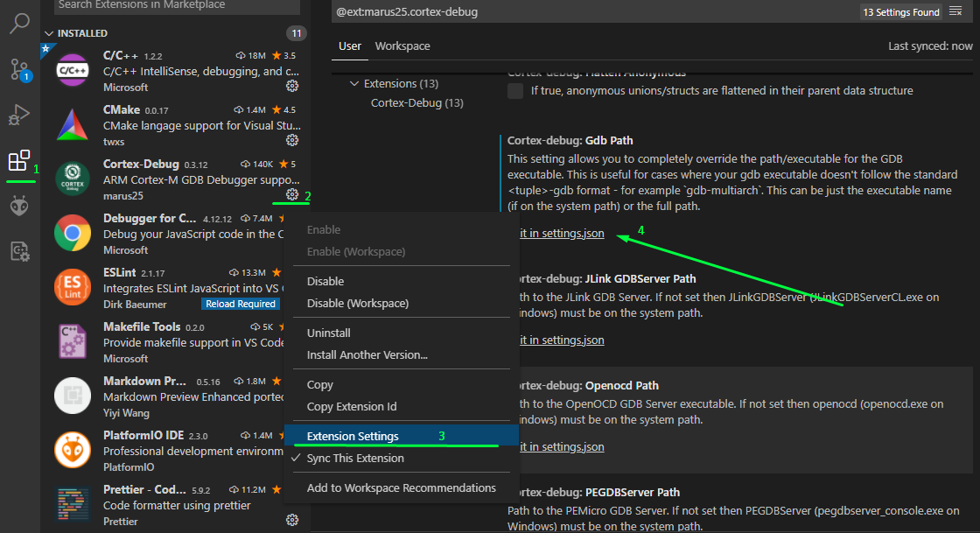Select Cortex-Debug extension title
Screen dimensions: 980x533
141,164
